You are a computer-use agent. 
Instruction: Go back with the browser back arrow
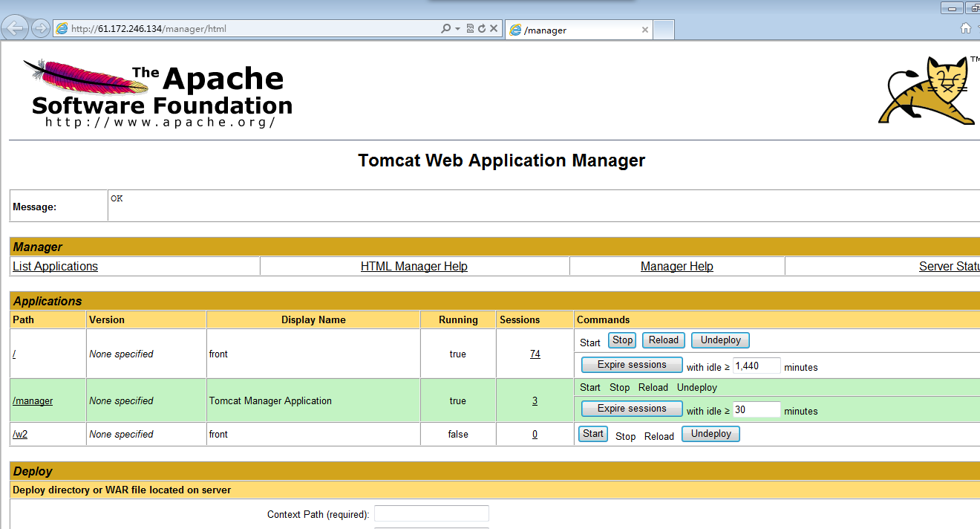click(x=15, y=28)
